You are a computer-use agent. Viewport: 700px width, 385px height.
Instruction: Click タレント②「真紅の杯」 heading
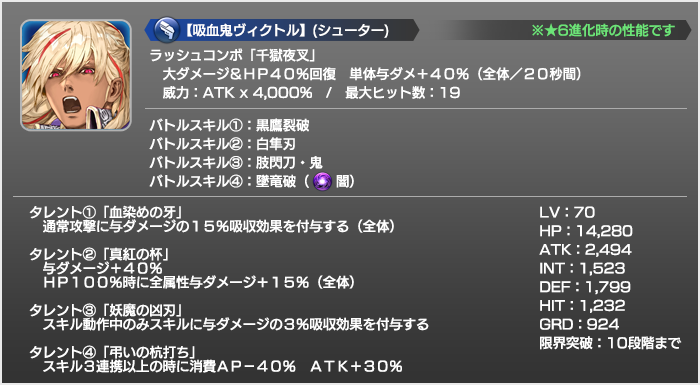[x=100, y=254]
